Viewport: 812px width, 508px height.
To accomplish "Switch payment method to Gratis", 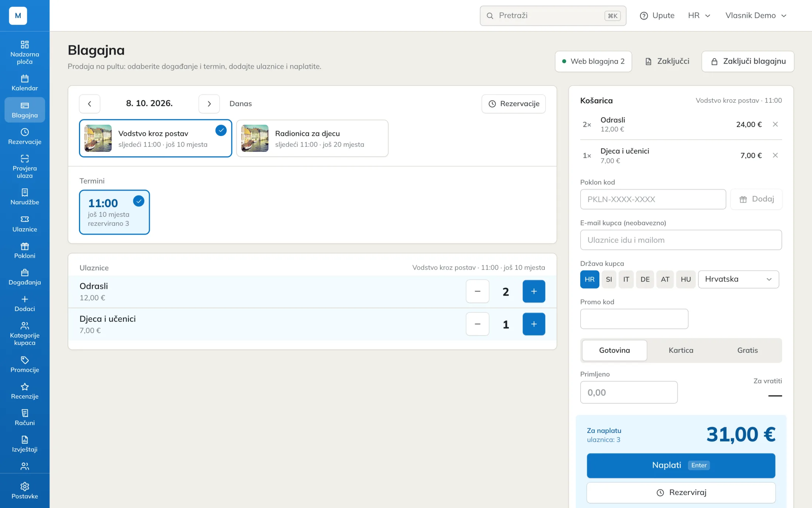I will click(747, 350).
